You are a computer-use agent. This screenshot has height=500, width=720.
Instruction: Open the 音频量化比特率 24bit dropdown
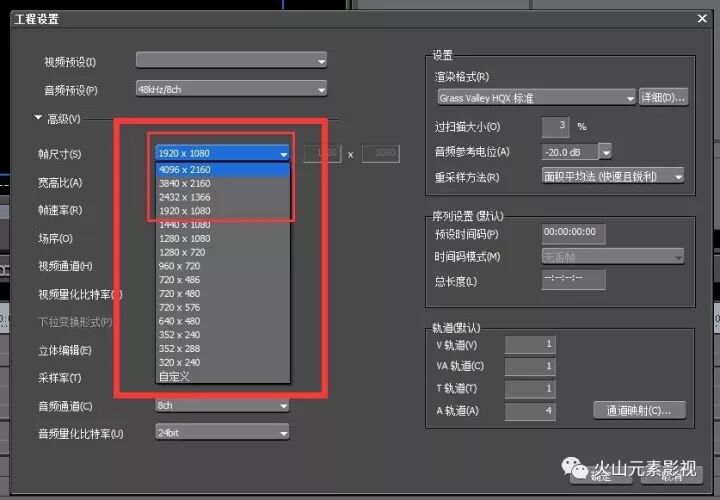tap(223, 433)
